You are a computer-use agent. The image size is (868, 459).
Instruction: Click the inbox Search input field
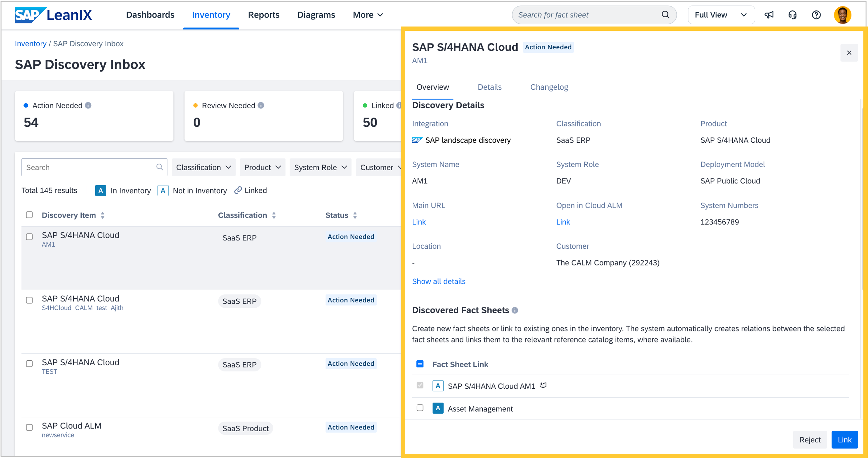[89, 167]
